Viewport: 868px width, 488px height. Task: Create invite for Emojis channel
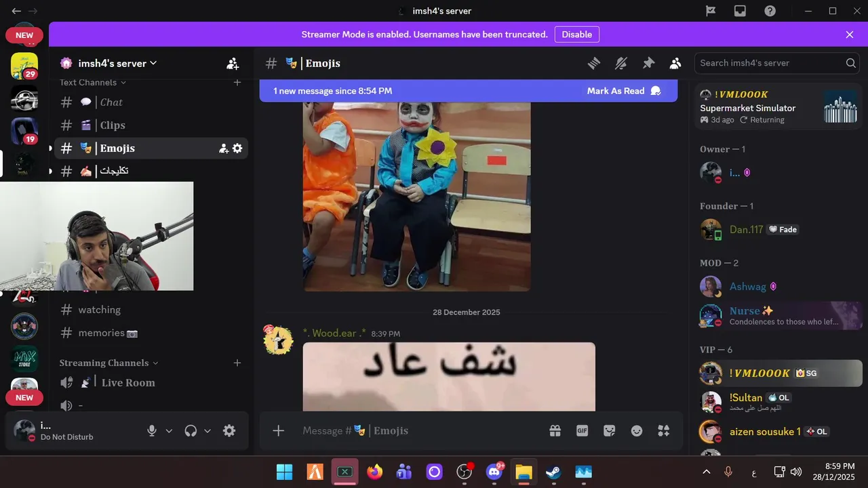coord(223,148)
